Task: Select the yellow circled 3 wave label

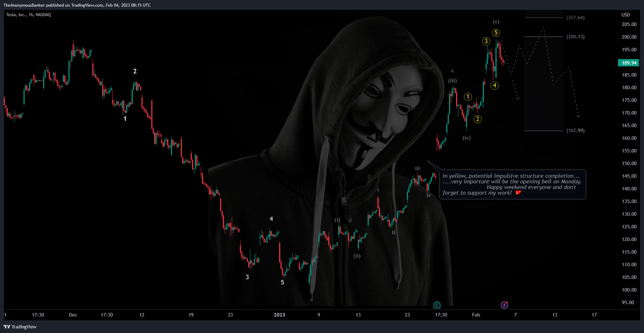Action: [x=486, y=41]
